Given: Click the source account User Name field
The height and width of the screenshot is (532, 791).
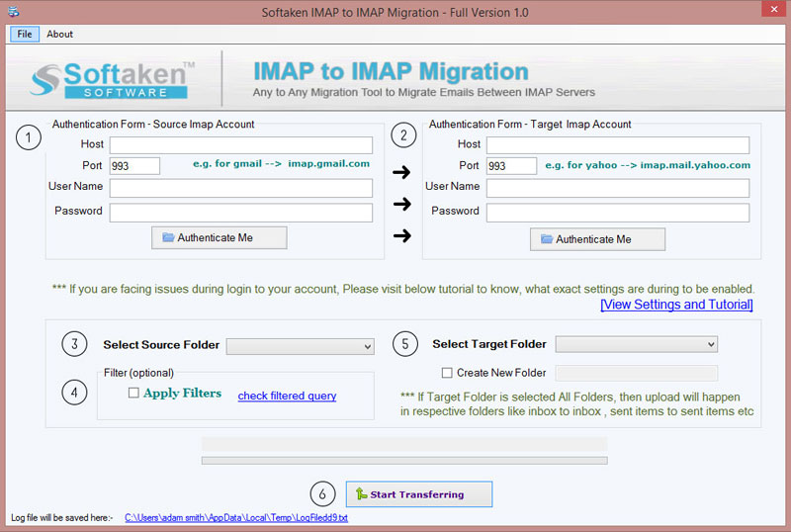Looking at the screenshot, I should point(241,188).
